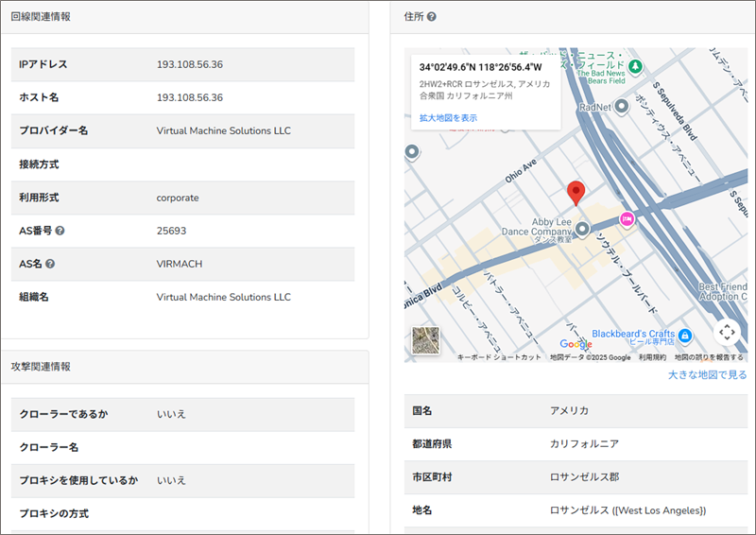Click the help icon next to 住所
The width and height of the screenshot is (756, 535).
pyautogui.click(x=432, y=17)
